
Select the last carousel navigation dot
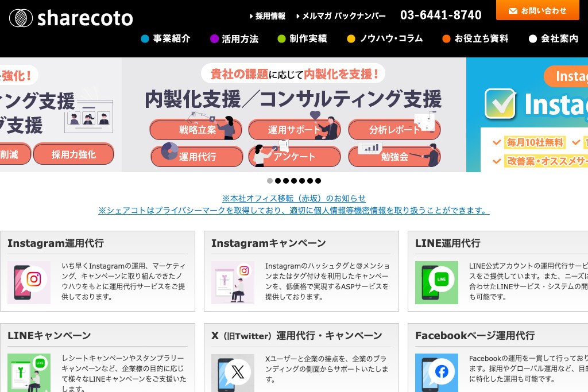click(x=318, y=181)
